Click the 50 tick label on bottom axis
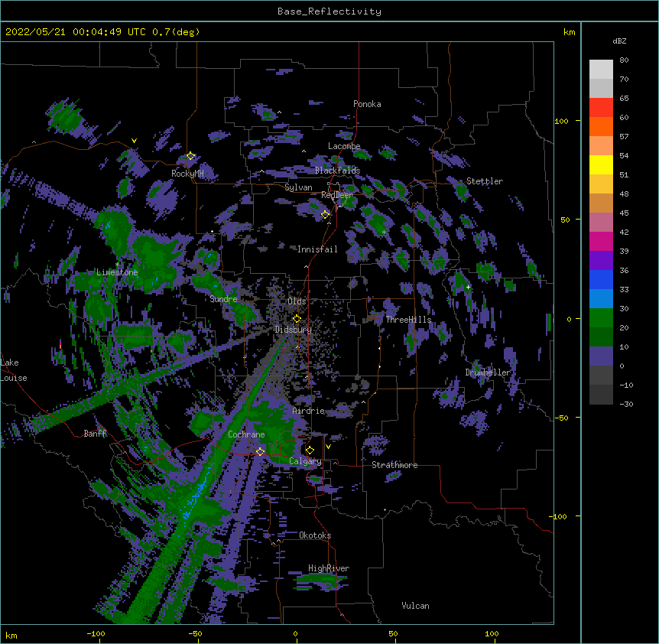Viewport: 659px width, 644px height. point(393,633)
